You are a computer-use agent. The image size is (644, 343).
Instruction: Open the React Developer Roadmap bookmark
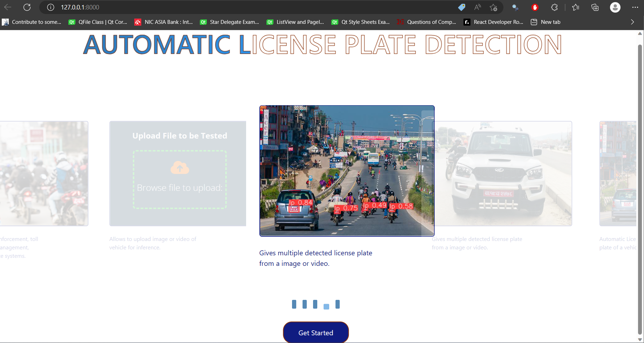point(493,22)
